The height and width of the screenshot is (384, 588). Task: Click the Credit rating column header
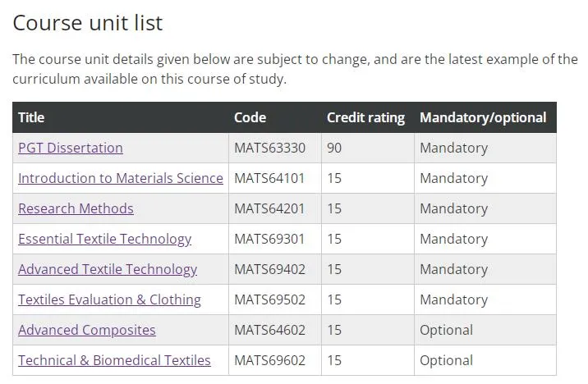[x=365, y=117]
